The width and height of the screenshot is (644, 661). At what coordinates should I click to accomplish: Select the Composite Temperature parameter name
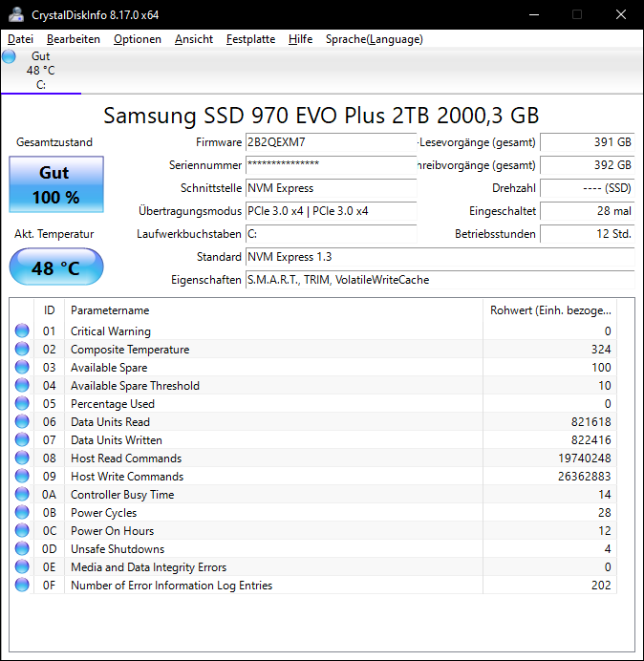tap(130, 350)
